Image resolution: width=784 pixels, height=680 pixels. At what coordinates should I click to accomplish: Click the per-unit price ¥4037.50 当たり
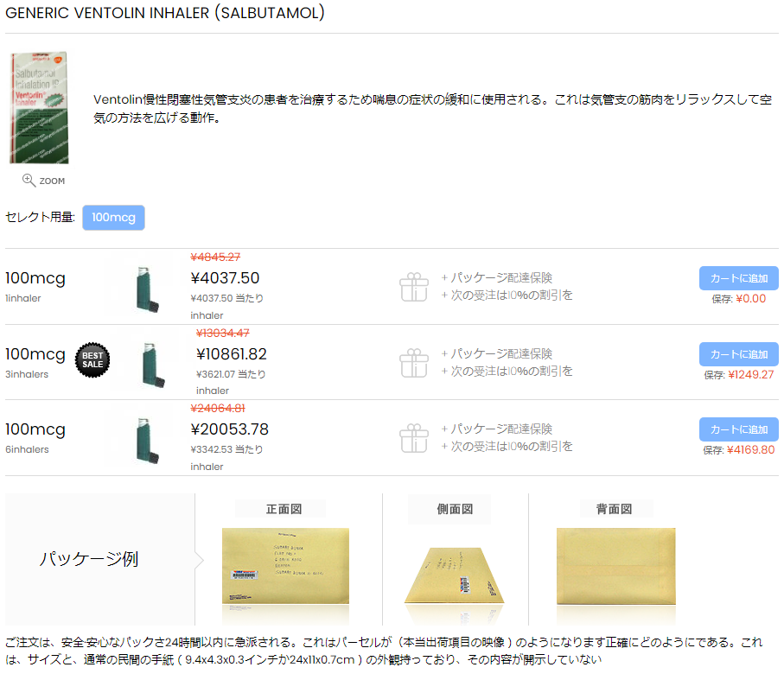227,298
